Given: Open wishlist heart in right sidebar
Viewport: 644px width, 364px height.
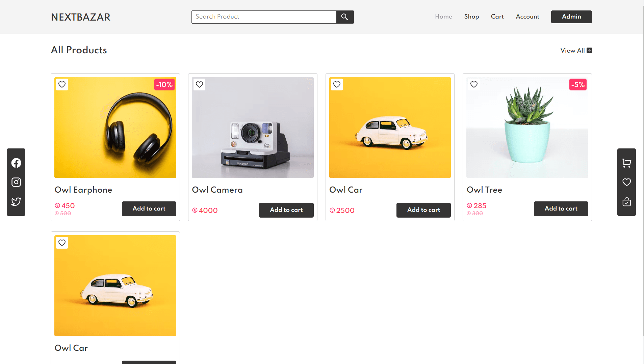Looking at the screenshot, I should coord(626,182).
